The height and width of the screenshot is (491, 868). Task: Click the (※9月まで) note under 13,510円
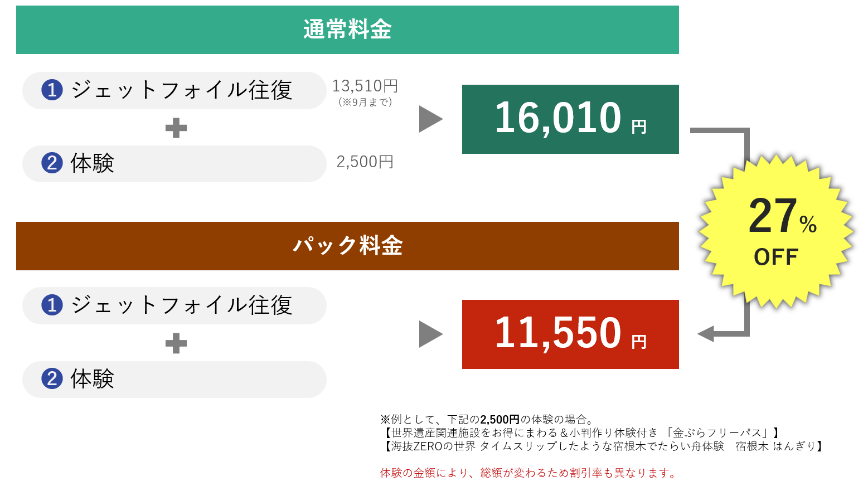point(365,103)
